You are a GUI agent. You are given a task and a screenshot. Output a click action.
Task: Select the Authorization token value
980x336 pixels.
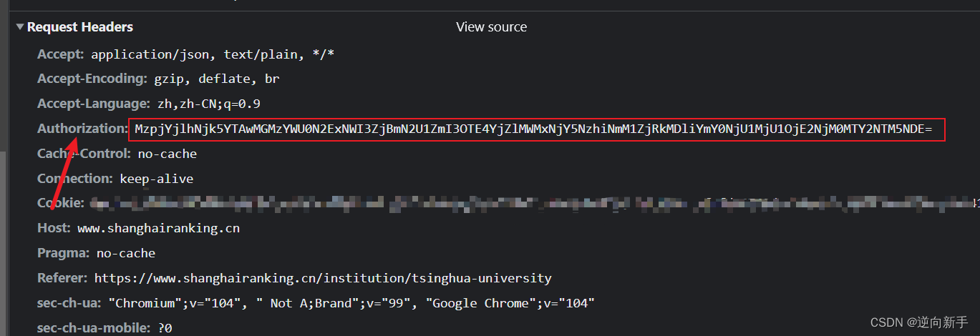pos(533,129)
